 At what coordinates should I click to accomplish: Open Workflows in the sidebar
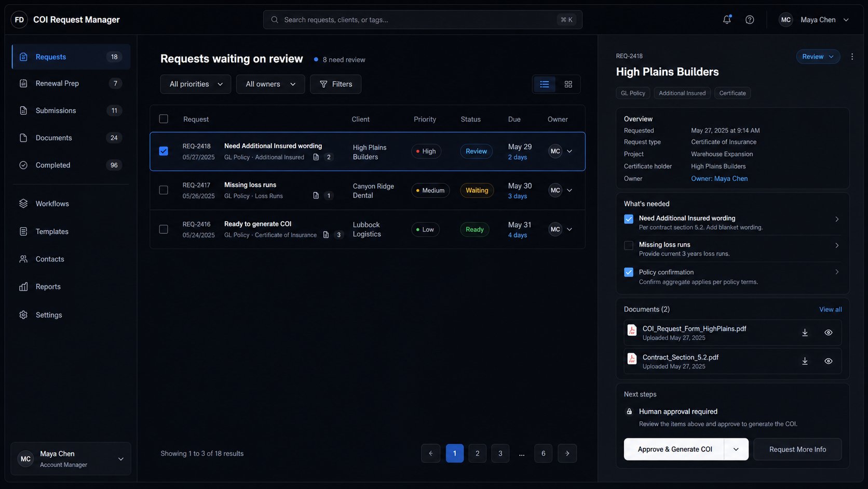pos(71,204)
